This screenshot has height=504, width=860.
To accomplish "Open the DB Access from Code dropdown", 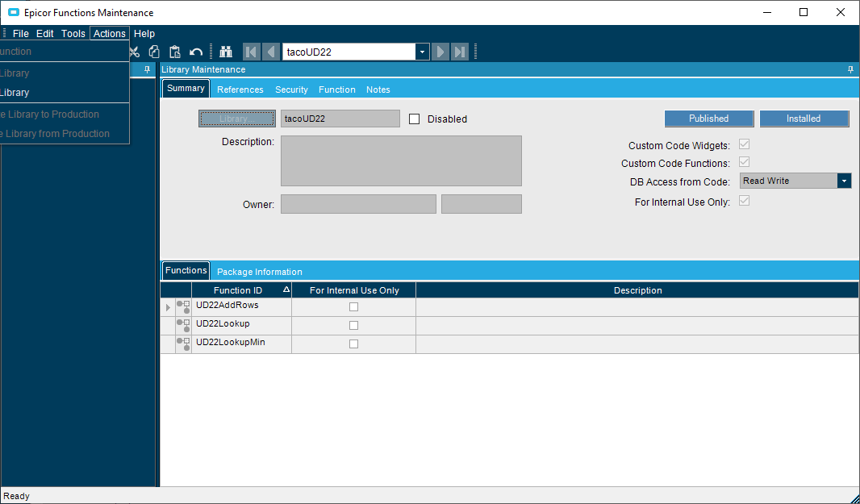I will coord(844,181).
